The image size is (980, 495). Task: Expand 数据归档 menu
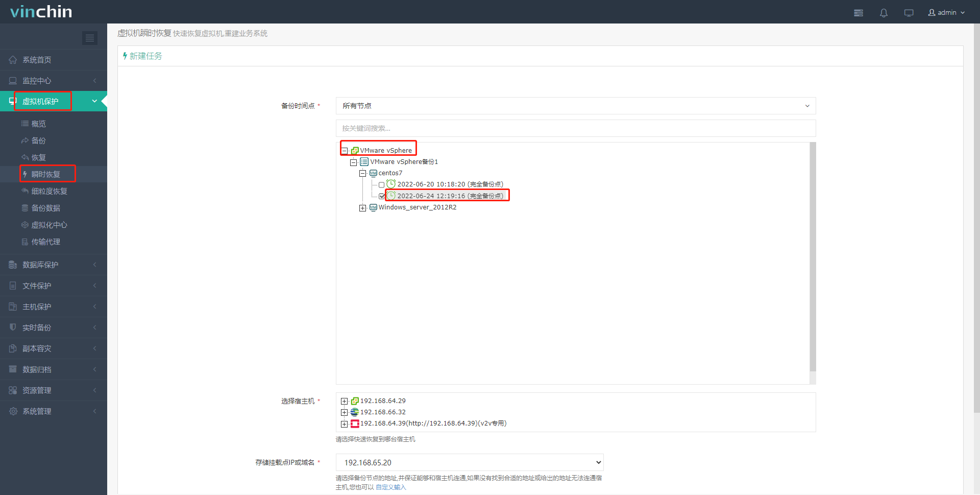54,369
